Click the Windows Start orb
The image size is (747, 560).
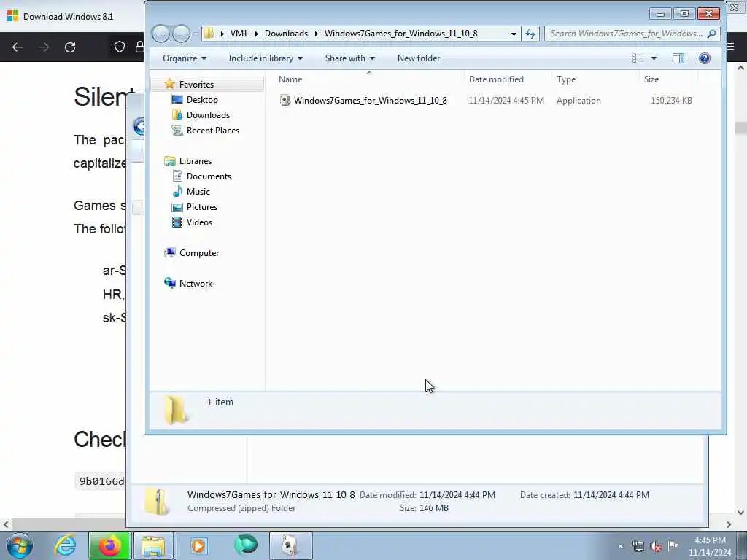(20, 545)
